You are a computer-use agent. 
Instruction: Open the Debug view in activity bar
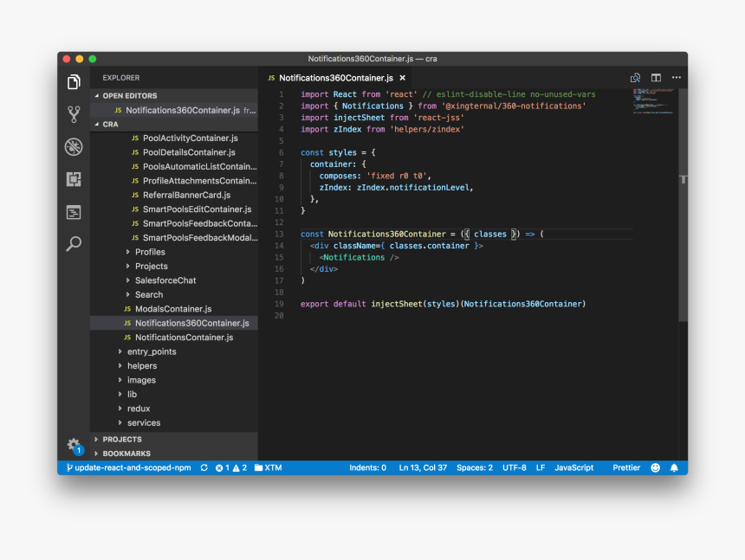pos(74,146)
